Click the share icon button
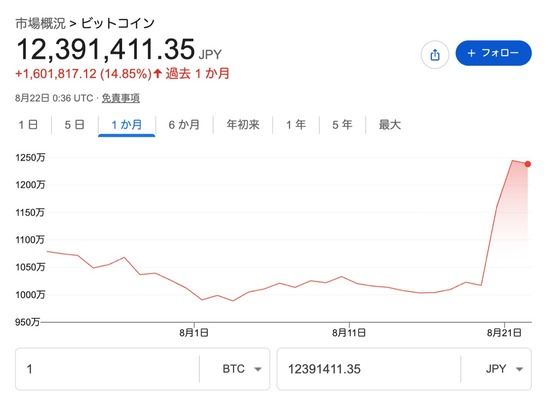This screenshot has width=550, height=396. [x=435, y=54]
